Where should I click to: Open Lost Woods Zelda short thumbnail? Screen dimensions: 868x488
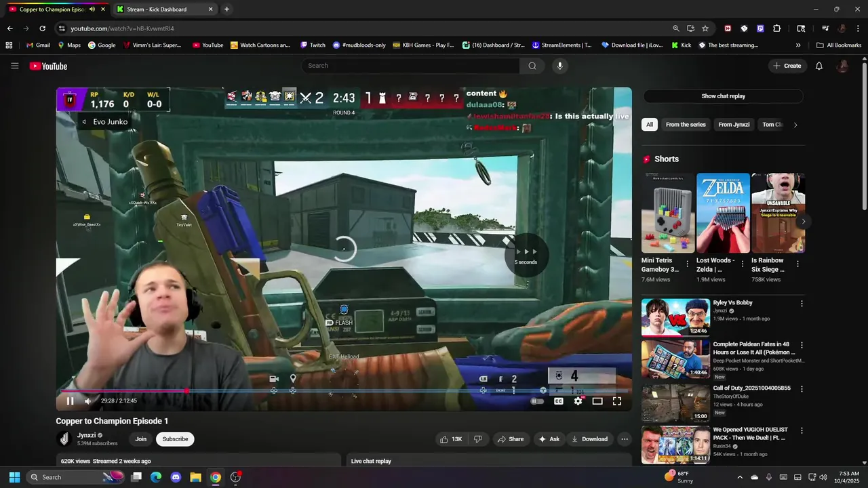tap(723, 213)
